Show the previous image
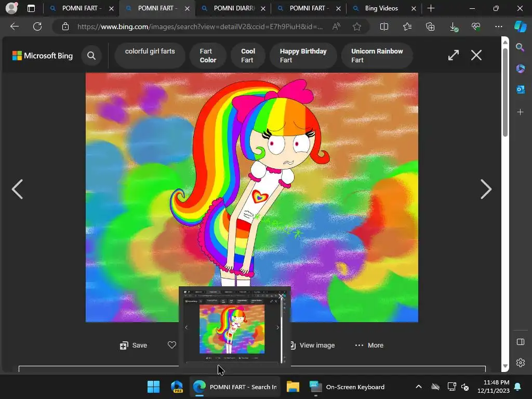Screen dimensions: 532x399 click(x=17, y=189)
